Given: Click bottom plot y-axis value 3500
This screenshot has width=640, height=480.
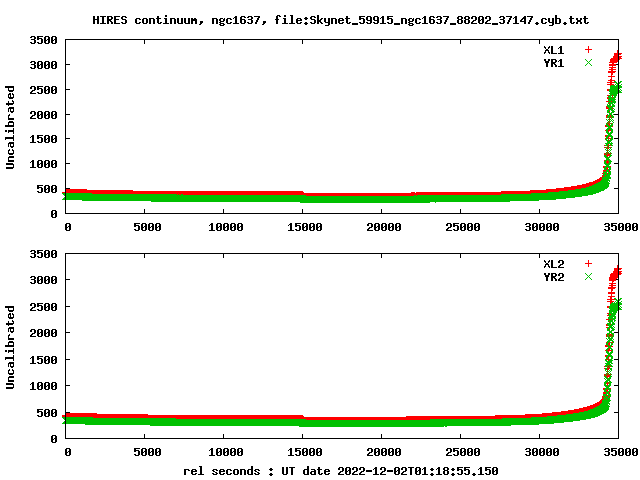Looking at the screenshot, I should click(x=43, y=254).
